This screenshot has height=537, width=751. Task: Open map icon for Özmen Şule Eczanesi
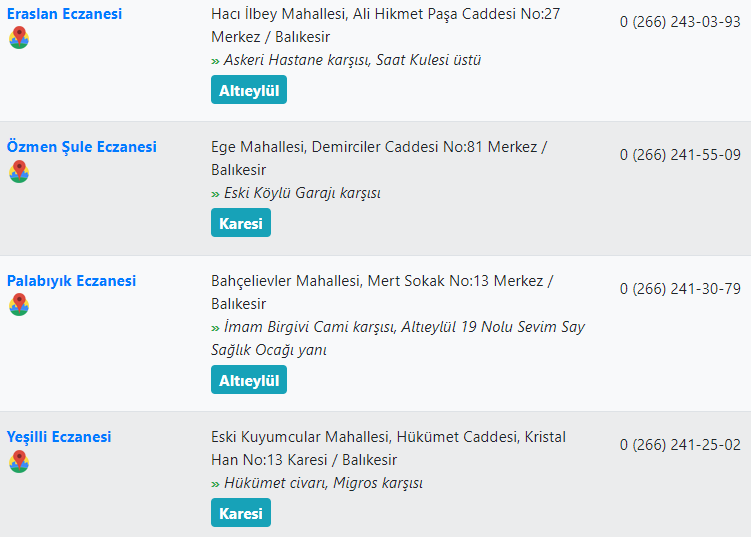coord(19,171)
